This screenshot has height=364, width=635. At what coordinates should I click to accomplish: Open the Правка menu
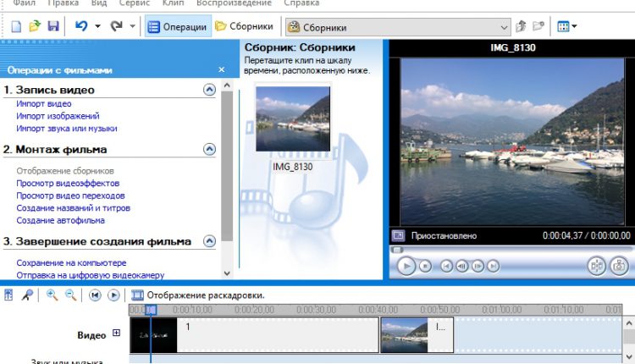[63, 3]
